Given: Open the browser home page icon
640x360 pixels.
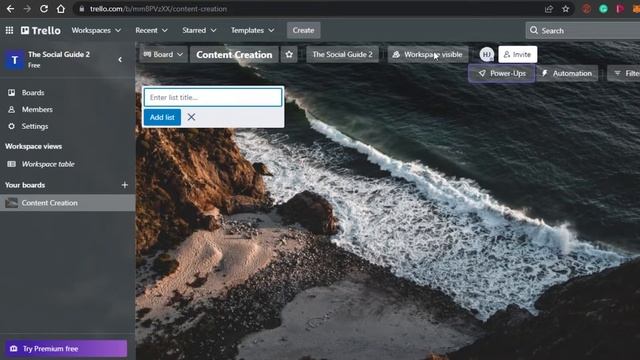Looking at the screenshot, I should (61, 9).
